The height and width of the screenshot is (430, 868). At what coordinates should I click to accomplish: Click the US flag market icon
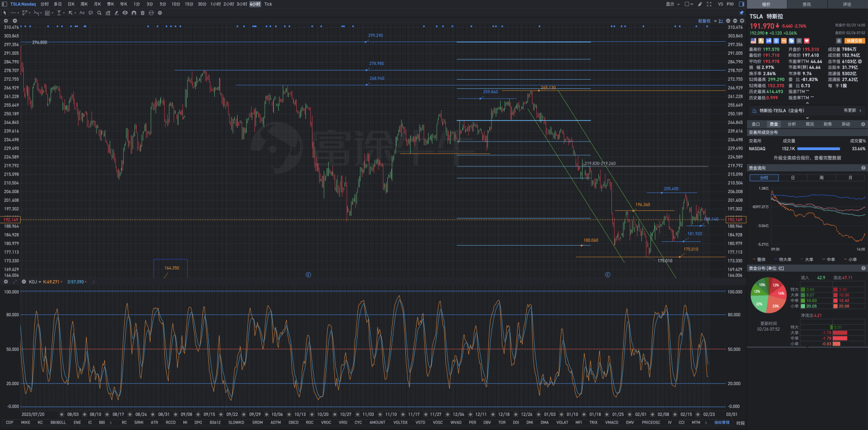(754, 41)
